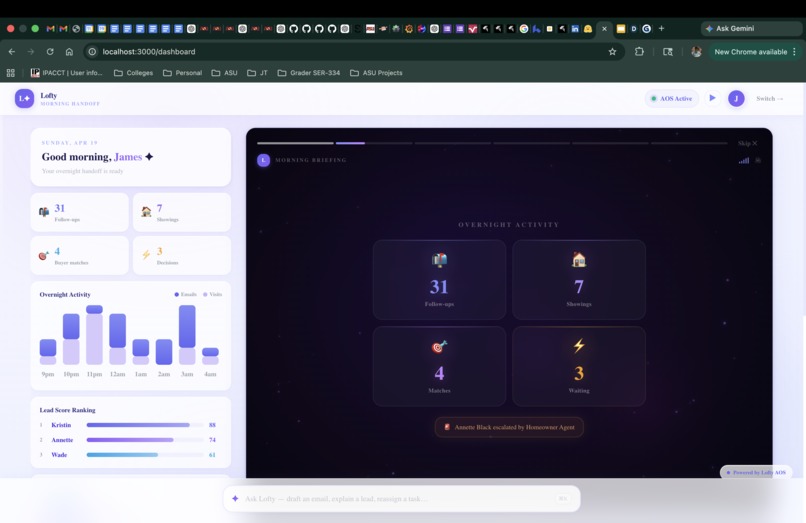
Task: Switch to the LinkedIn tab
Action: pos(575,29)
